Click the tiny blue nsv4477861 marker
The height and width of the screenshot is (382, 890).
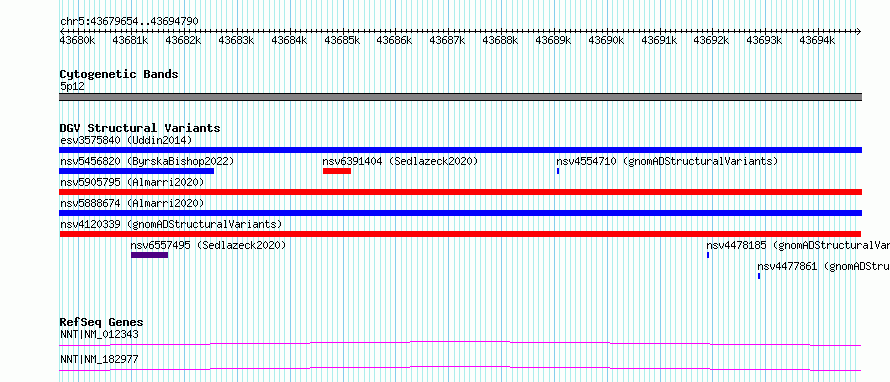click(759, 276)
